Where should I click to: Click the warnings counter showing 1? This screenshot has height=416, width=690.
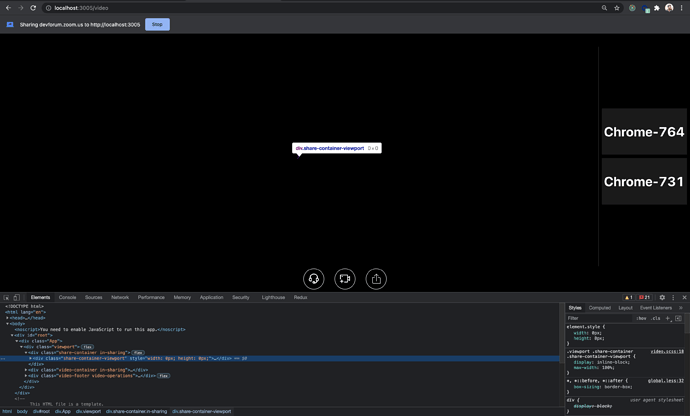coord(628,298)
